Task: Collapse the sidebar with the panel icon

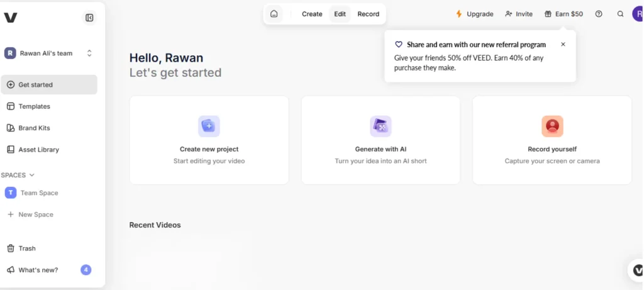Action: 89,18
